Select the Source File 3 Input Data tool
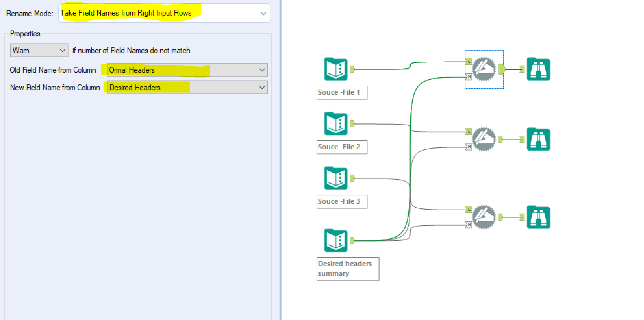 click(335, 178)
